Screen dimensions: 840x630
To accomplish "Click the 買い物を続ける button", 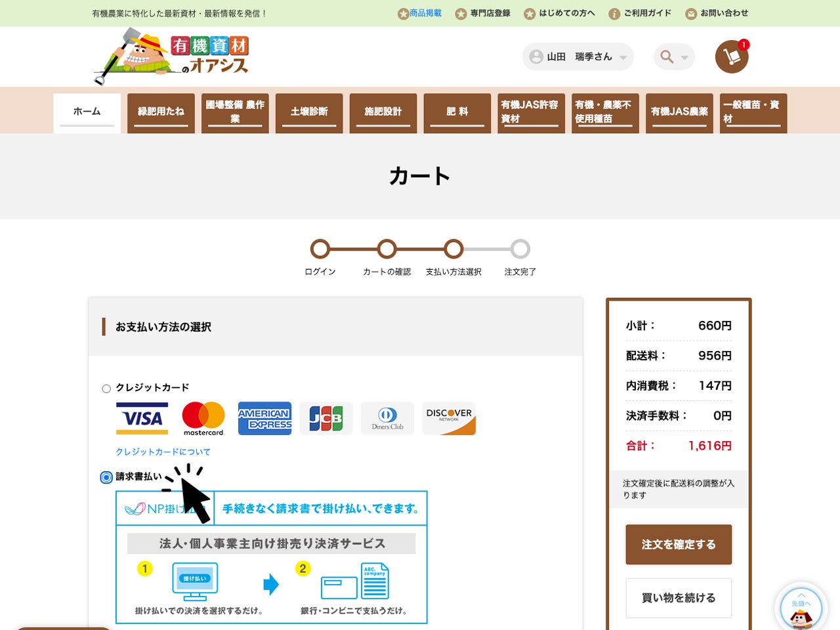I will [x=679, y=598].
